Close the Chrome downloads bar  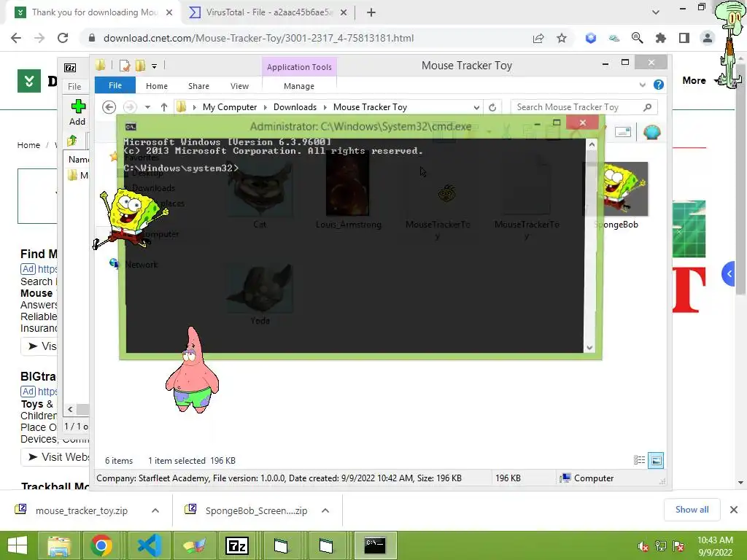tap(734, 510)
